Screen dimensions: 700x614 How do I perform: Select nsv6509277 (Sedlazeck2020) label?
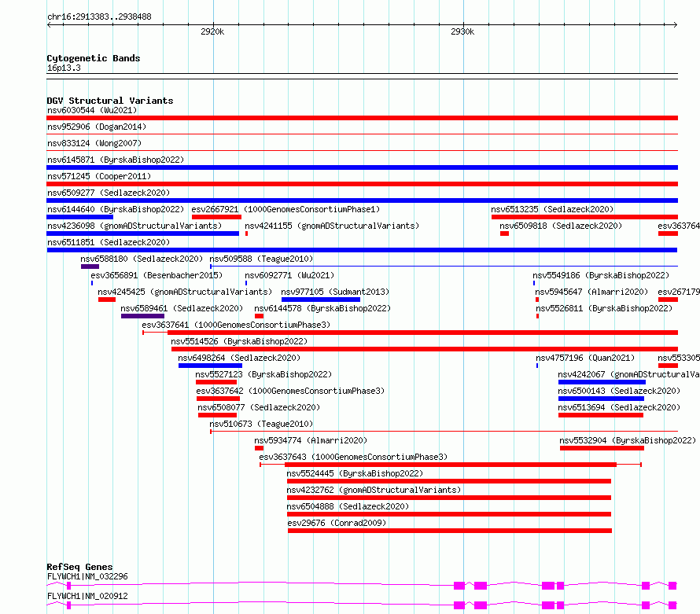pos(109,193)
